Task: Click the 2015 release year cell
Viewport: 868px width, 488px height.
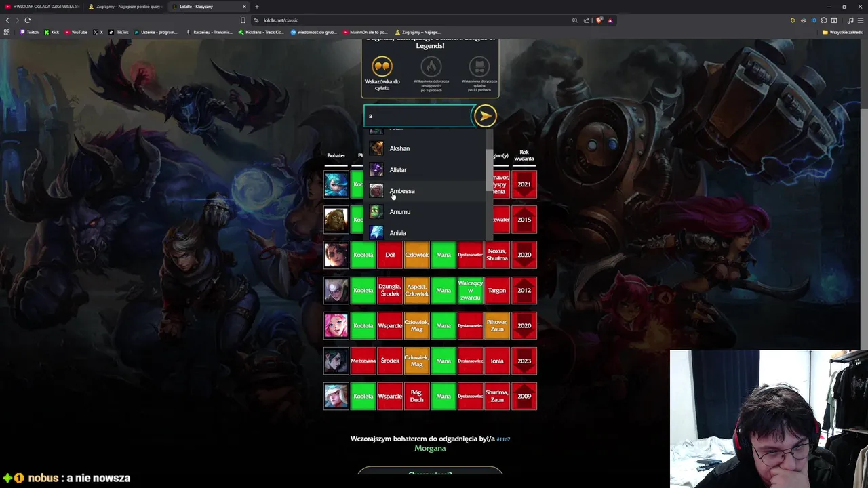Action: [524, 220]
